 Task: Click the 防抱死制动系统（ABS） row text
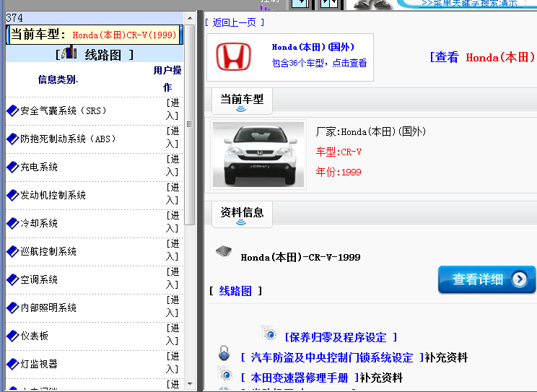click(x=68, y=139)
